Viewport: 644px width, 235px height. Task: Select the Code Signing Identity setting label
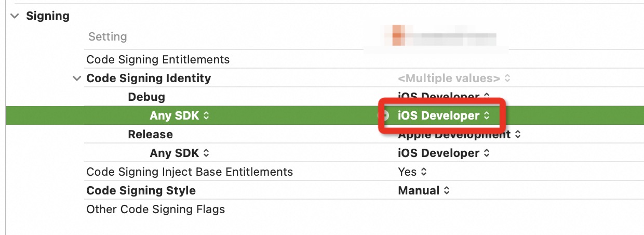149,79
